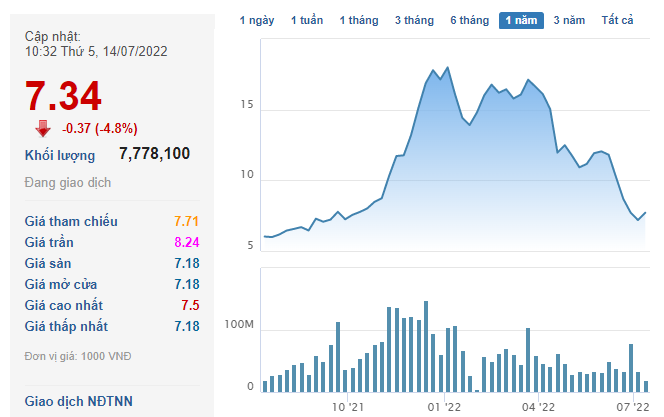This screenshot has width=664, height=417.
Task: Click the Giá sàn row label
Action: pos(48,263)
